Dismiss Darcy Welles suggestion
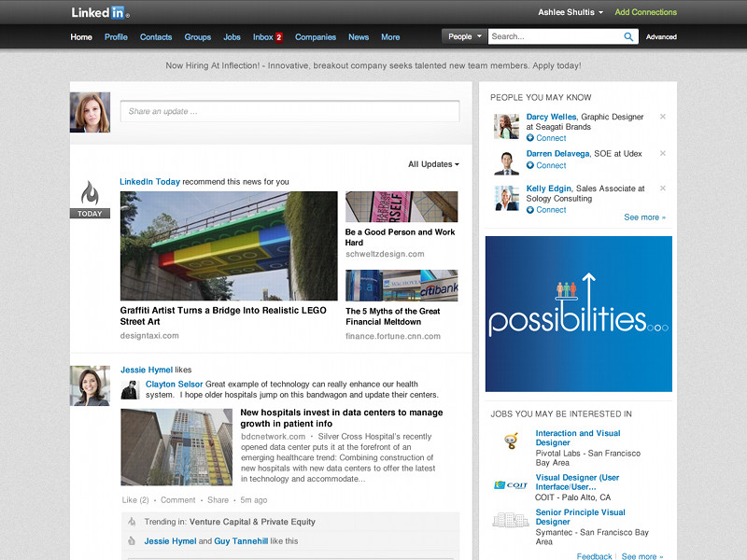Screen dimensions: 747x560 pyautogui.click(x=663, y=117)
